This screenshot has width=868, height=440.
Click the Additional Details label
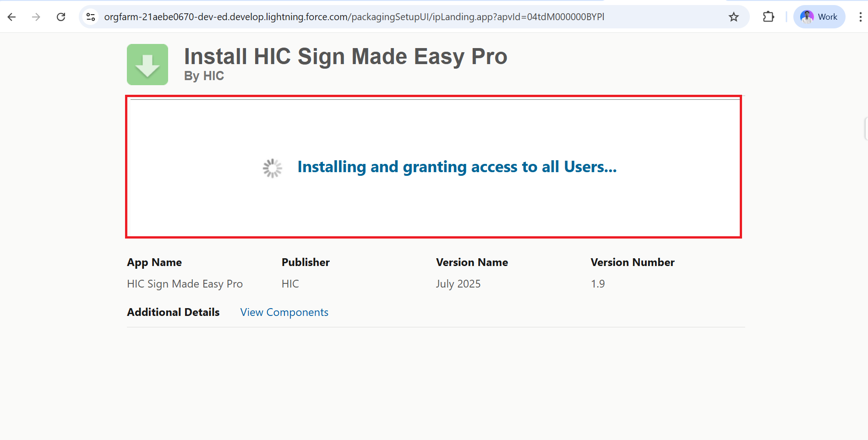click(173, 312)
